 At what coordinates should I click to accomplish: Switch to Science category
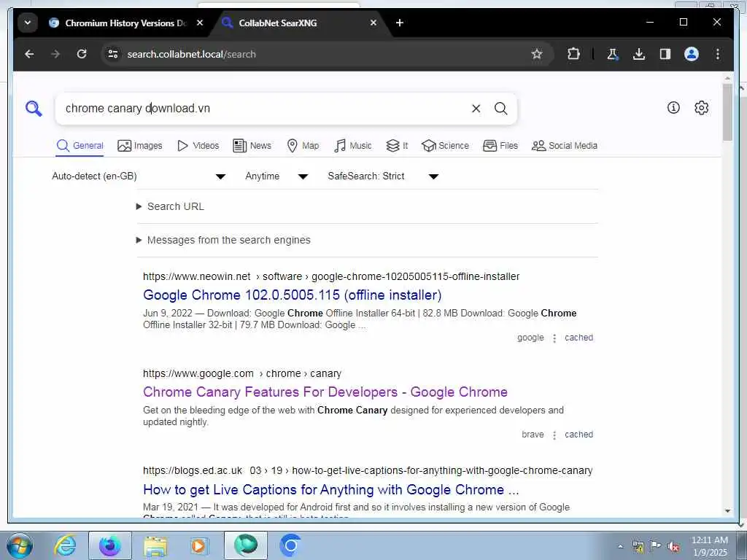pos(446,146)
